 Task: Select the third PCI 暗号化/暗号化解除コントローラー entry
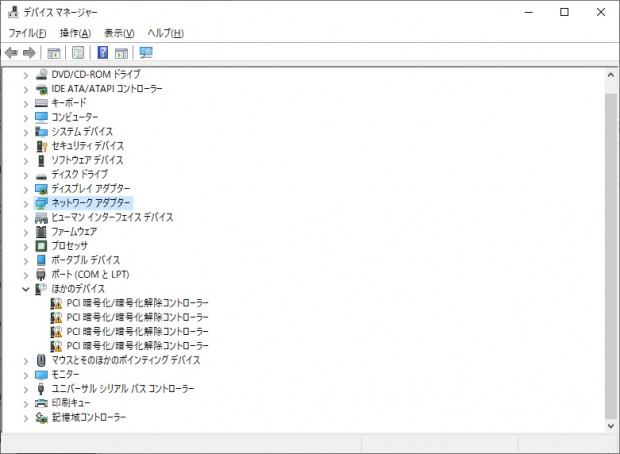tap(137, 331)
